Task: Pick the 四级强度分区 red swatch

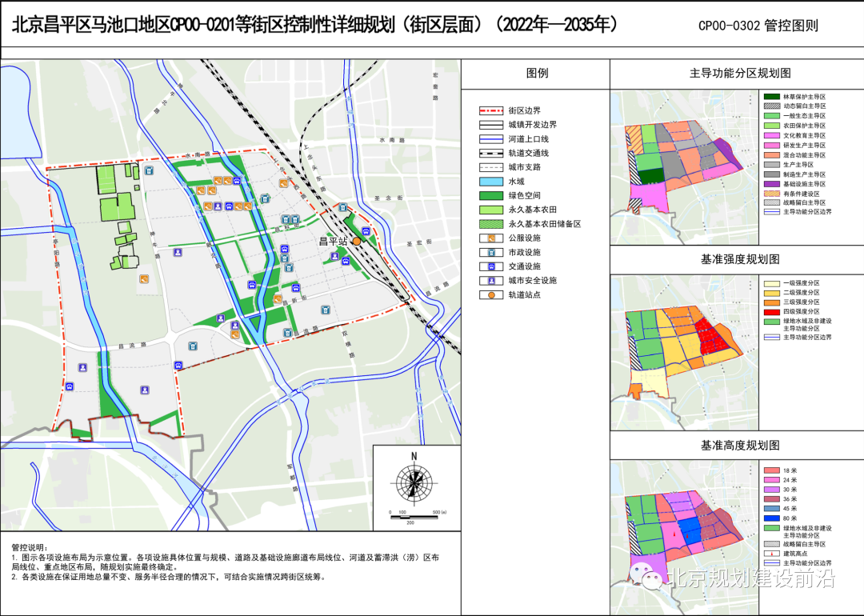Action: [772, 311]
